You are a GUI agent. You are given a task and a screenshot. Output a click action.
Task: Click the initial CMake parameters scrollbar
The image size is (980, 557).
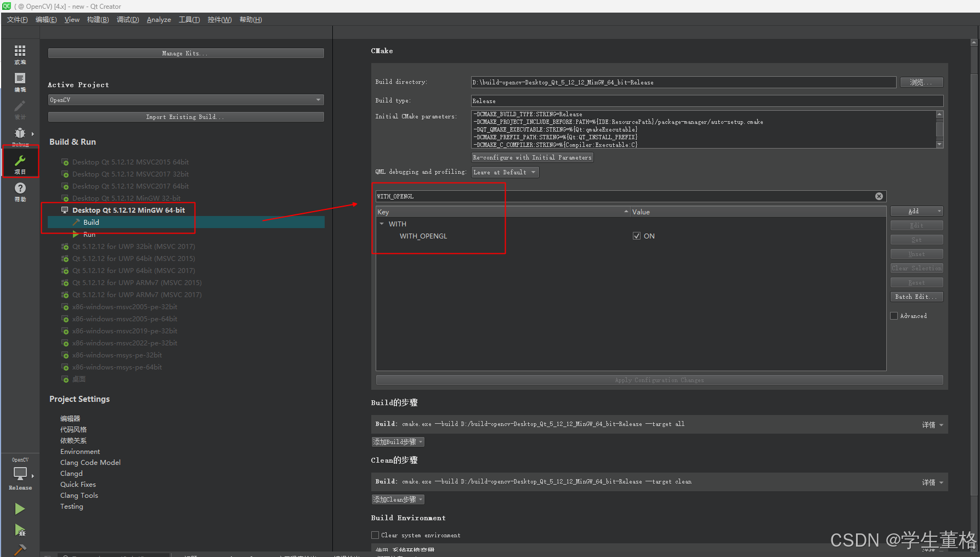[939, 129]
